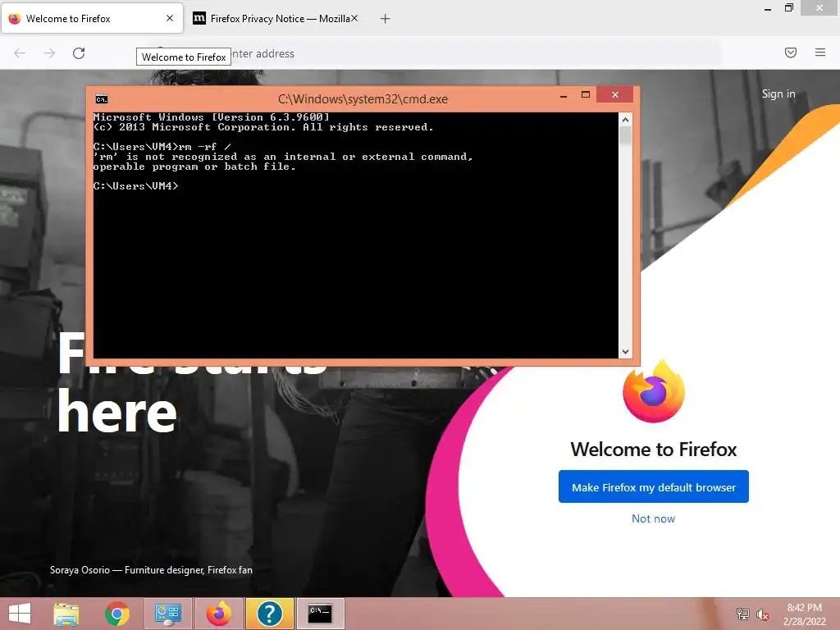Viewport: 840px width, 630px height.
Task: Open the clock showing 8:42 PM
Action: pyautogui.click(x=804, y=614)
